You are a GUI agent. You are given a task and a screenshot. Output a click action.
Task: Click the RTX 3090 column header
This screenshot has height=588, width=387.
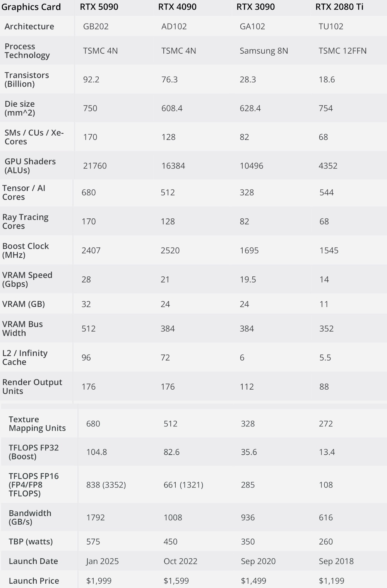coord(255,7)
